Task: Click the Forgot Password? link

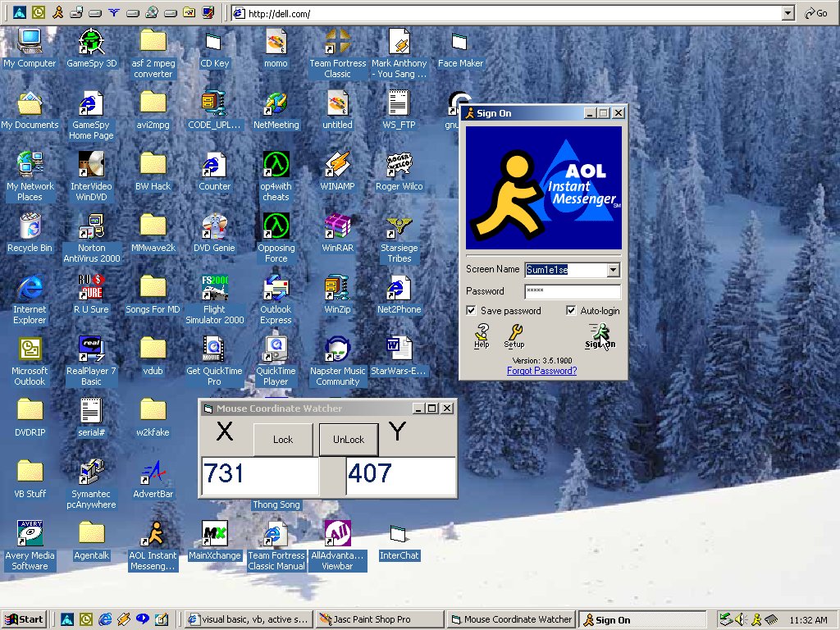Action: (541, 371)
